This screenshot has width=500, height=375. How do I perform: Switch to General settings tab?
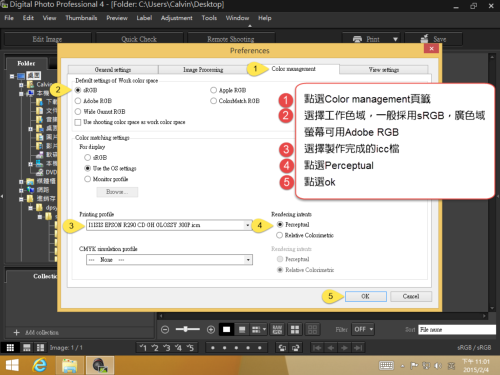113,70
